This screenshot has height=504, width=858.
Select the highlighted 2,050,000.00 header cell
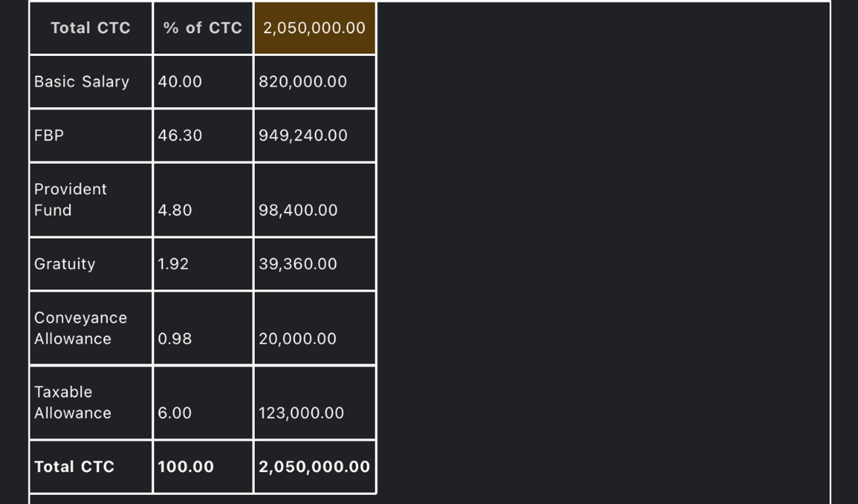point(315,28)
